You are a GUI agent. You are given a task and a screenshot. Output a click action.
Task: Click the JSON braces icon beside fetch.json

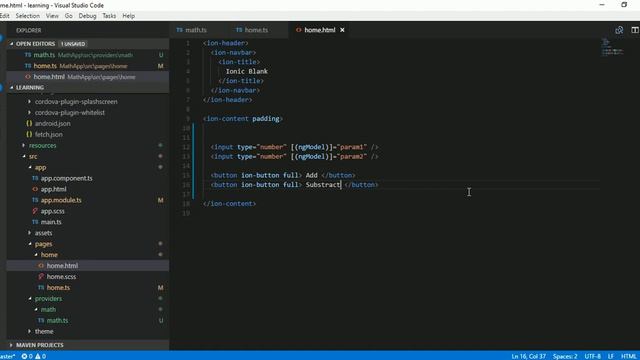[29, 134]
